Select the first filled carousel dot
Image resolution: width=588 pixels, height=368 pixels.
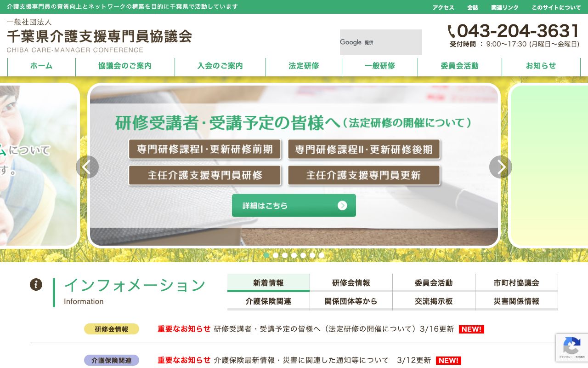(266, 255)
